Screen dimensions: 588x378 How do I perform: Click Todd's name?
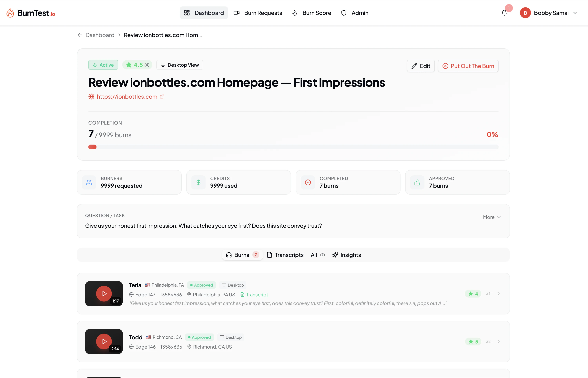tap(136, 337)
